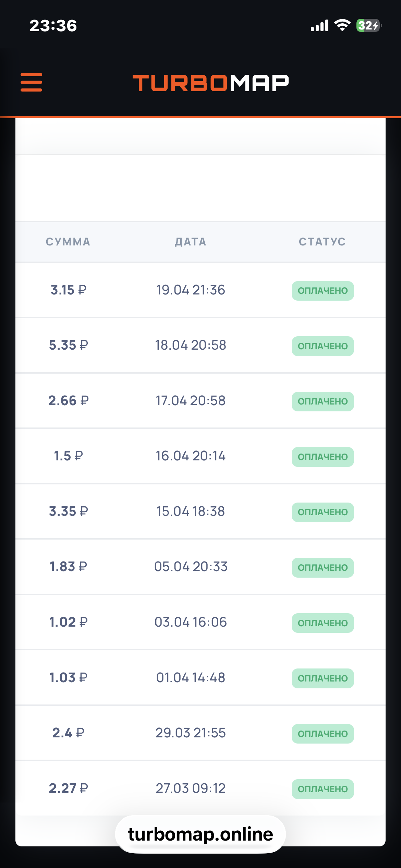Image resolution: width=401 pixels, height=868 pixels.
Task: Select the 2.4 ₽ amount
Action: tap(68, 733)
